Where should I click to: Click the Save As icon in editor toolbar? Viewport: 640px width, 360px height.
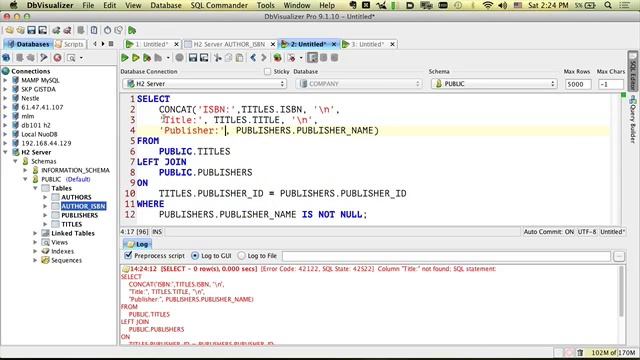click(x=204, y=58)
